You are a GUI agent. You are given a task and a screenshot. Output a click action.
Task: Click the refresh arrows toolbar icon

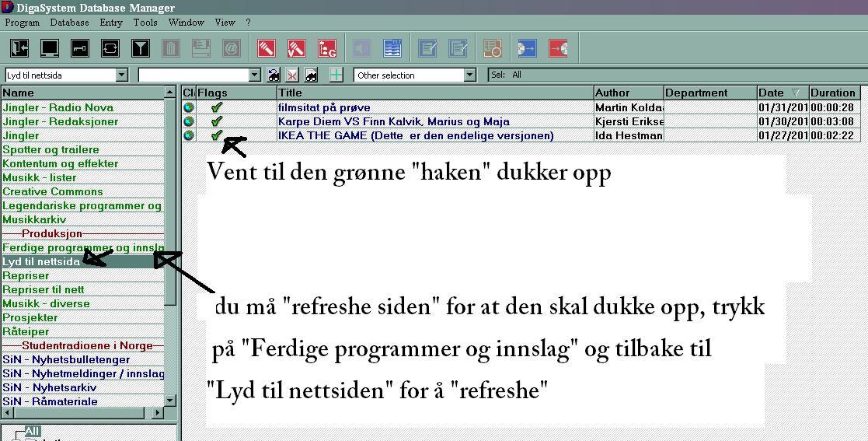[110, 48]
